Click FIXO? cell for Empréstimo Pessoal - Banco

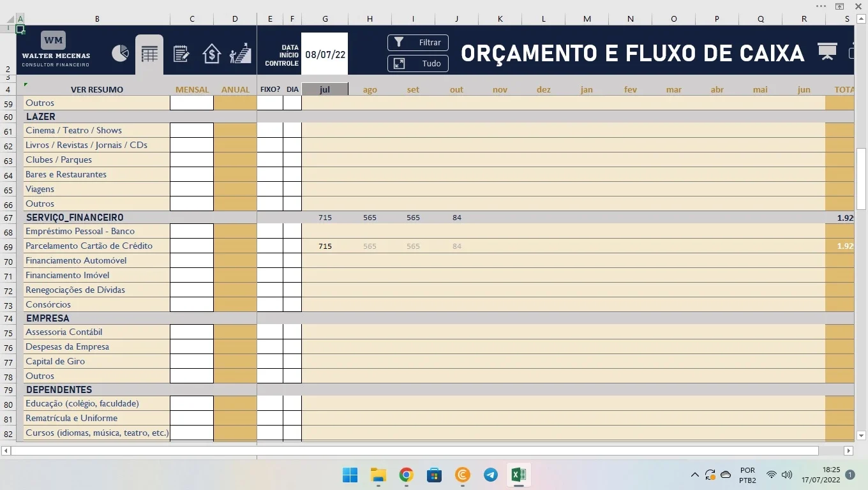pos(270,231)
